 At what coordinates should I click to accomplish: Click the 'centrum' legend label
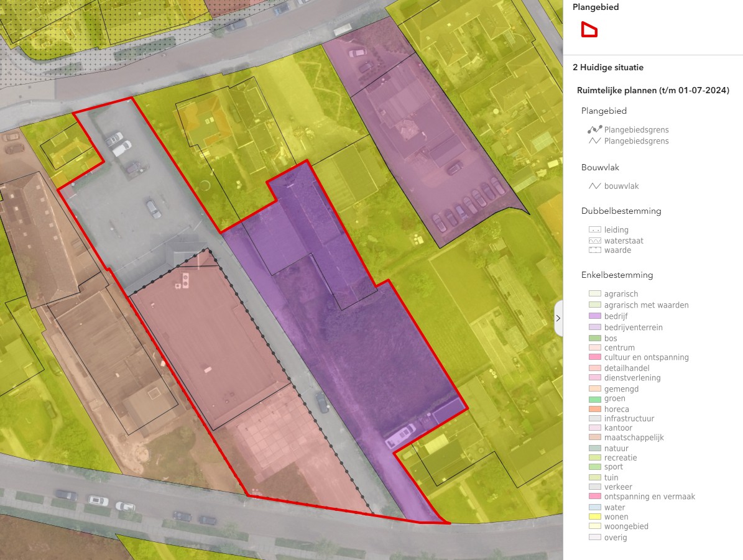click(x=619, y=348)
